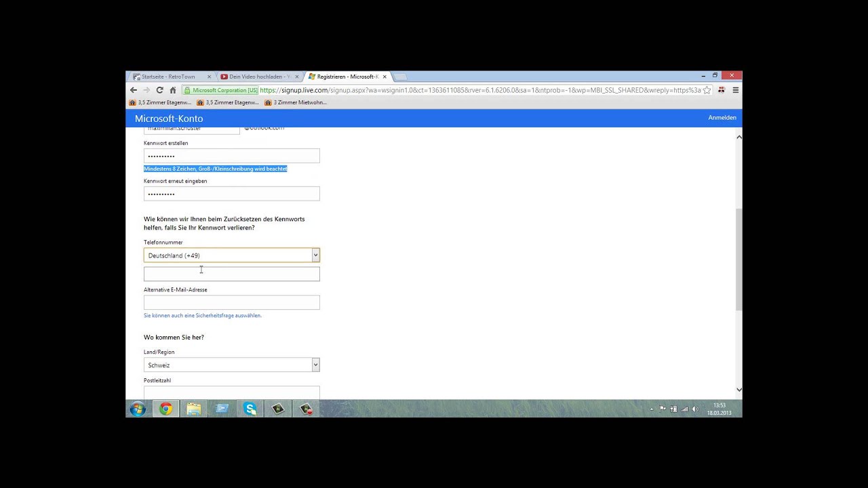Screen dimensions: 868x488
Task: Open Chrome from the taskbar
Action: tap(165, 409)
